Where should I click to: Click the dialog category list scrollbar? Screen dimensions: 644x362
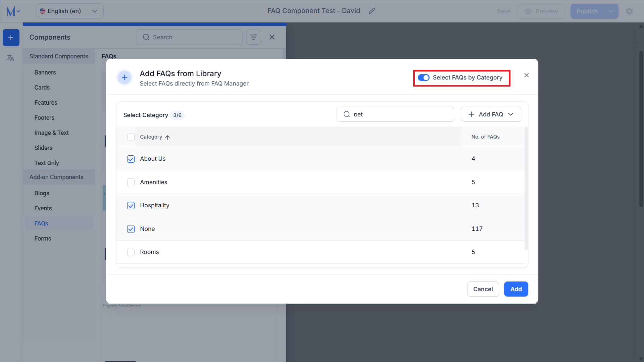526,189
